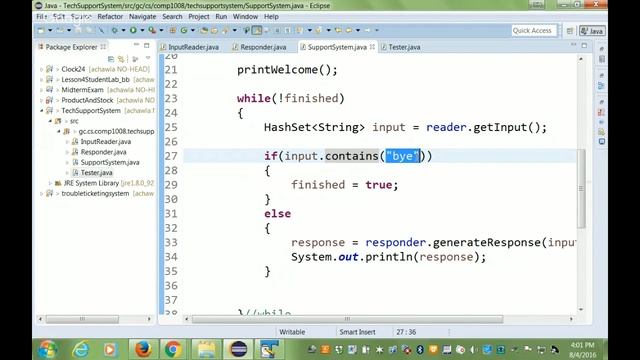Open the Navigate menu
The image size is (640, 360).
(x=142, y=17)
